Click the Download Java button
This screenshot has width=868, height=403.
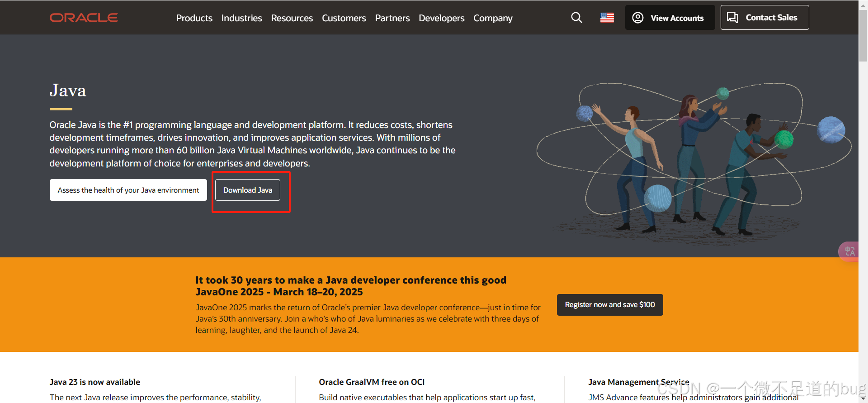[248, 190]
